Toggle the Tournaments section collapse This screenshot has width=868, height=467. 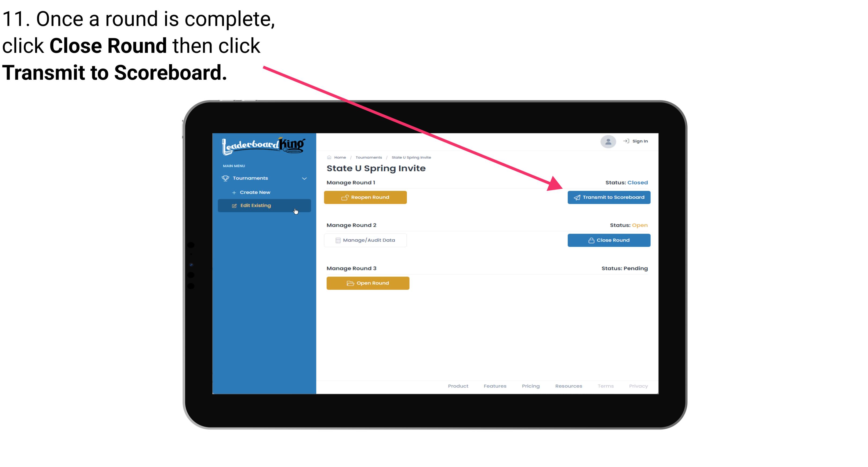305,178
